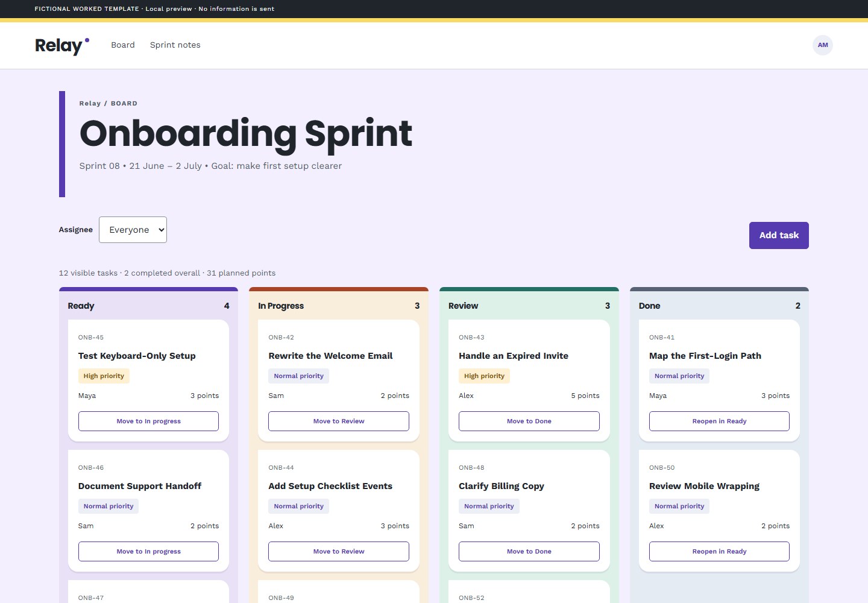Click the "Handle an Expired Invite" title
The height and width of the screenshot is (603, 868).
click(514, 356)
